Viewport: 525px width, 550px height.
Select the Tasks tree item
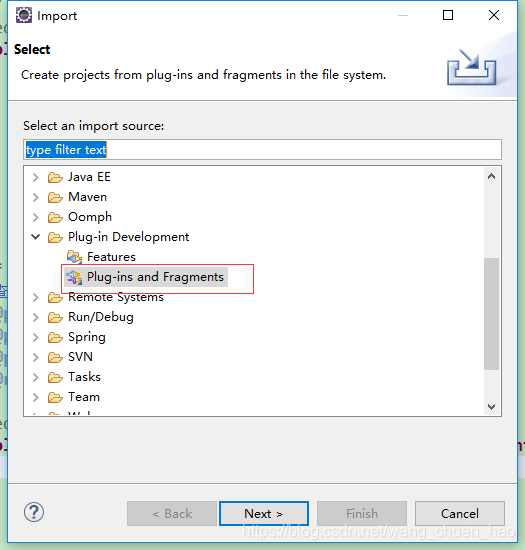click(x=84, y=377)
